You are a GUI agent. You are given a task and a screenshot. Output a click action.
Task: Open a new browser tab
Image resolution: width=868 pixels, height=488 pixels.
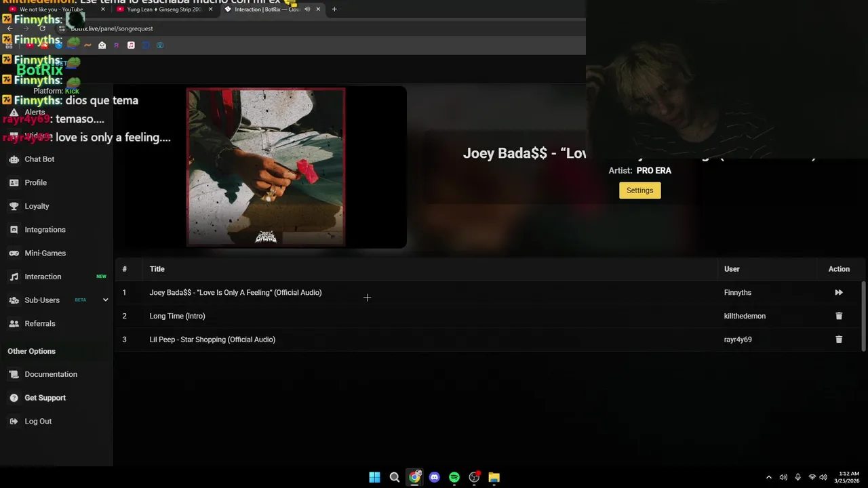pyautogui.click(x=334, y=9)
